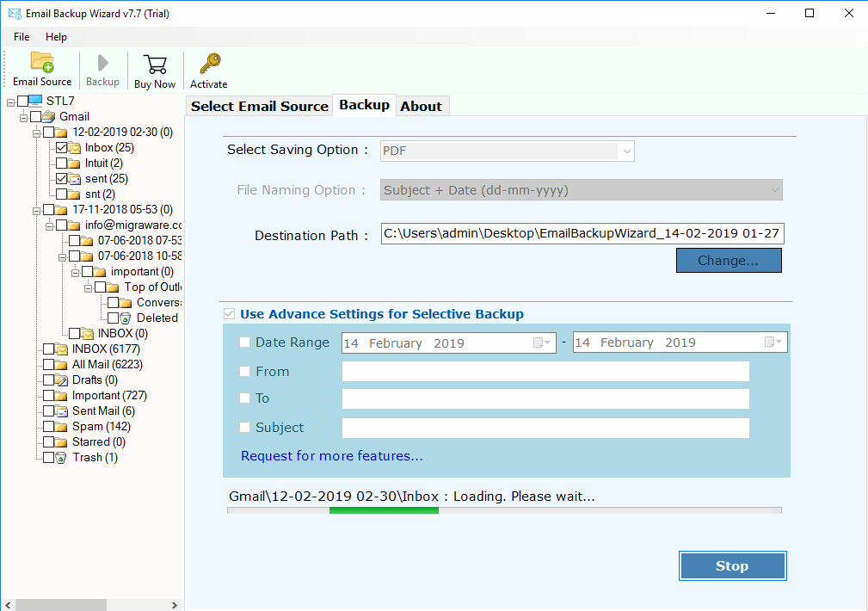Screen dimensions: 868x611
Task: Click the INBOX (0) envelope folder icon
Action: (87, 334)
